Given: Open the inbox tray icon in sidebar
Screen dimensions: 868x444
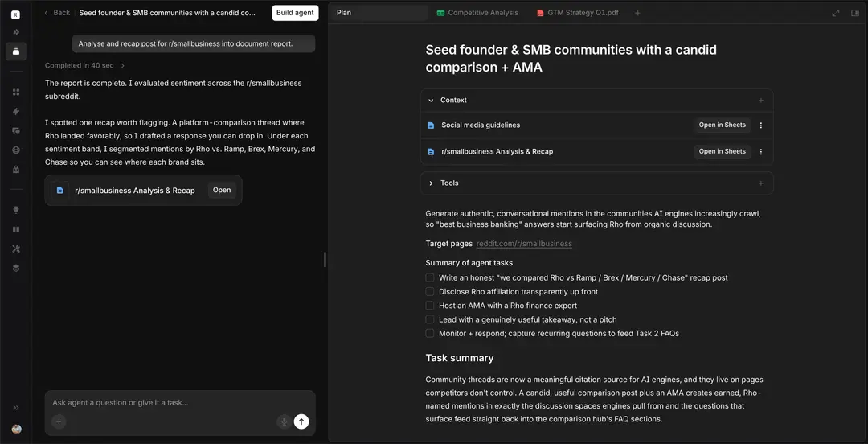Looking at the screenshot, I should (x=15, y=51).
